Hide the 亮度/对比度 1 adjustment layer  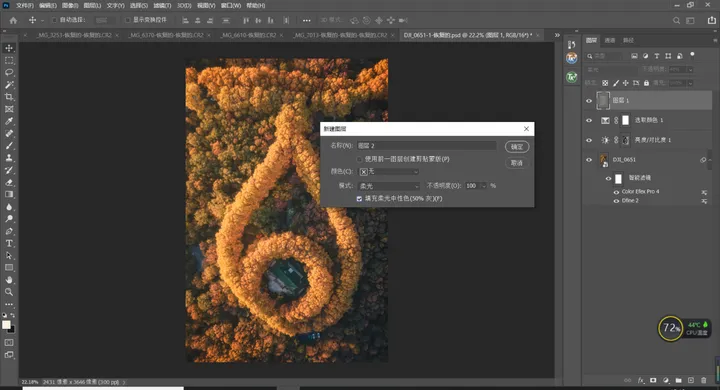[x=589, y=140]
